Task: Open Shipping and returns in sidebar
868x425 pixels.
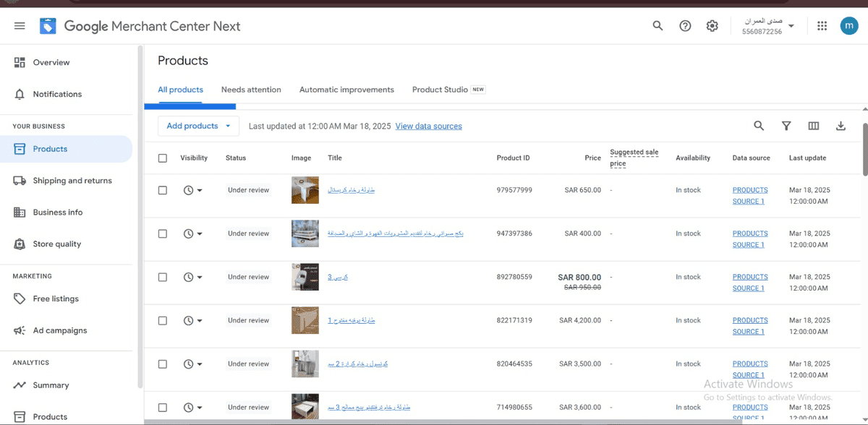Action: 72,181
